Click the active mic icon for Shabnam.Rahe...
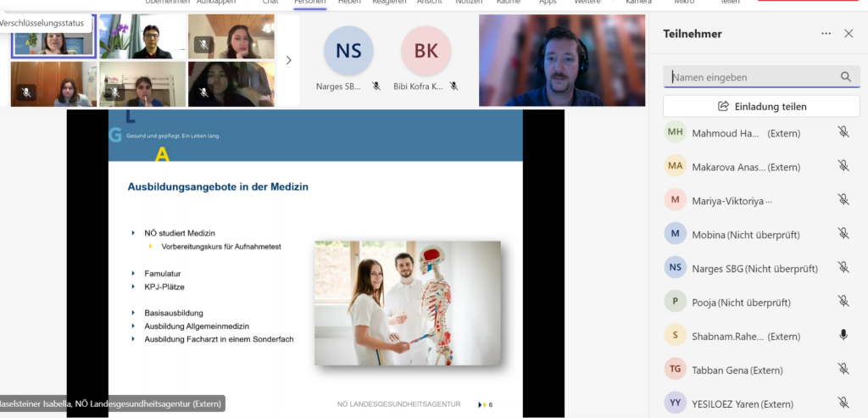Image resolution: width=868 pixels, height=418 pixels. coord(843,335)
